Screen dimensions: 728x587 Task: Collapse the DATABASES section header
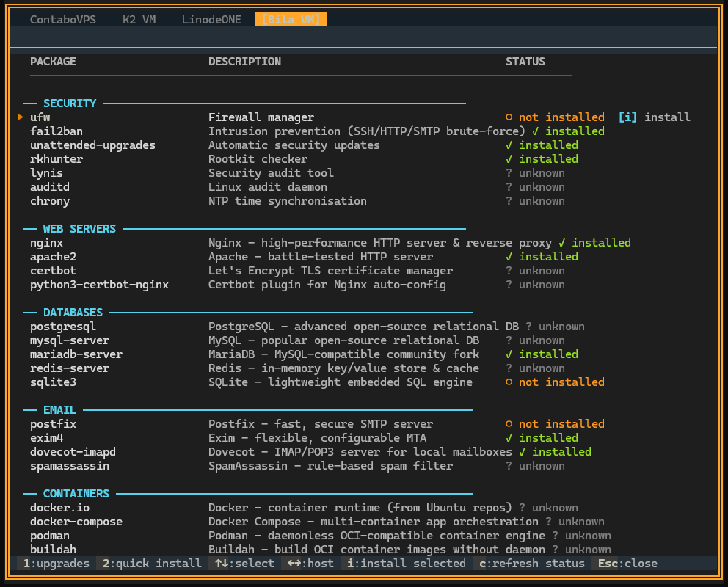pos(72,312)
